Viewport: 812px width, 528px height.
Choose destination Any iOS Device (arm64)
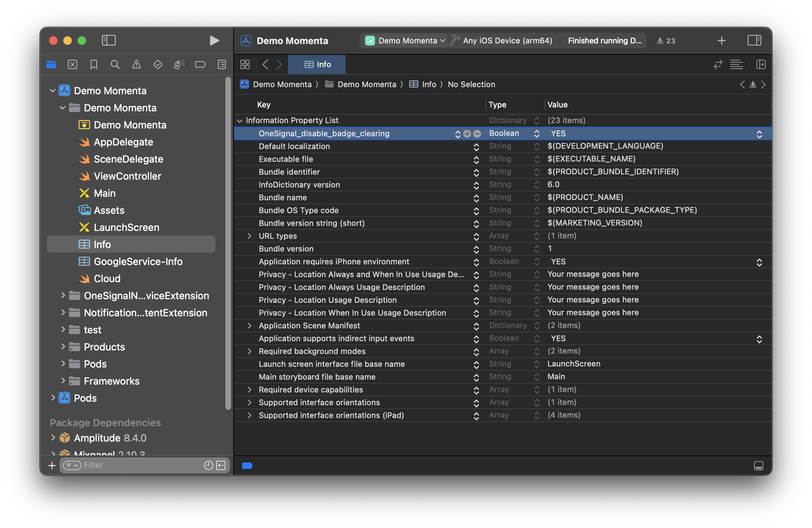[x=507, y=41]
